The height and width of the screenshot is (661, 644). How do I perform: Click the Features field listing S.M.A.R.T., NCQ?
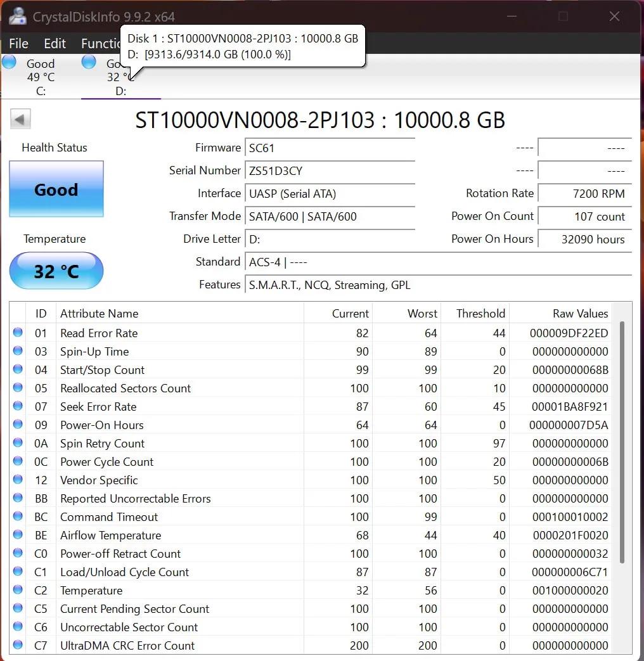coord(438,285)
